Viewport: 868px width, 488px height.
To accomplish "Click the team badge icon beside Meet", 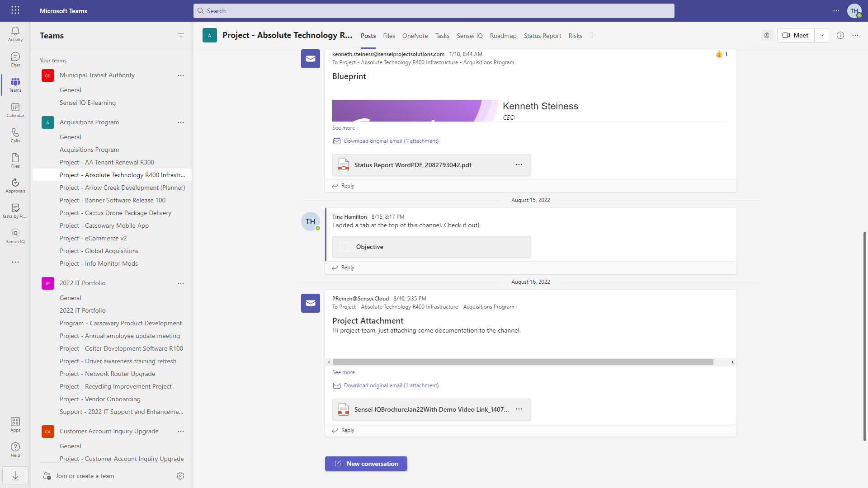I will tap(767, 35).
